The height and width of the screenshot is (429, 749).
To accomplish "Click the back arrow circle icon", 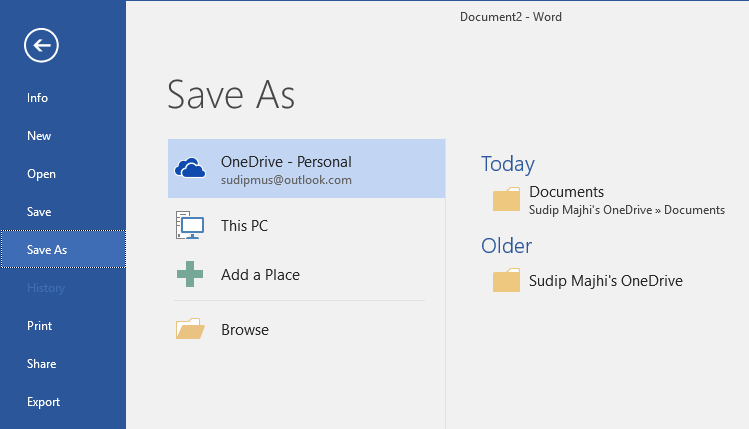I will coord(42,45).
